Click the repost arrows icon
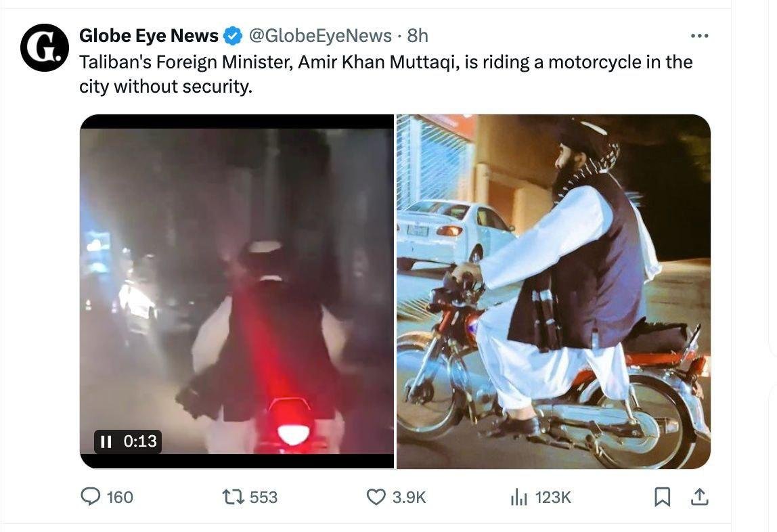The image size is (777, 532). 233,497
